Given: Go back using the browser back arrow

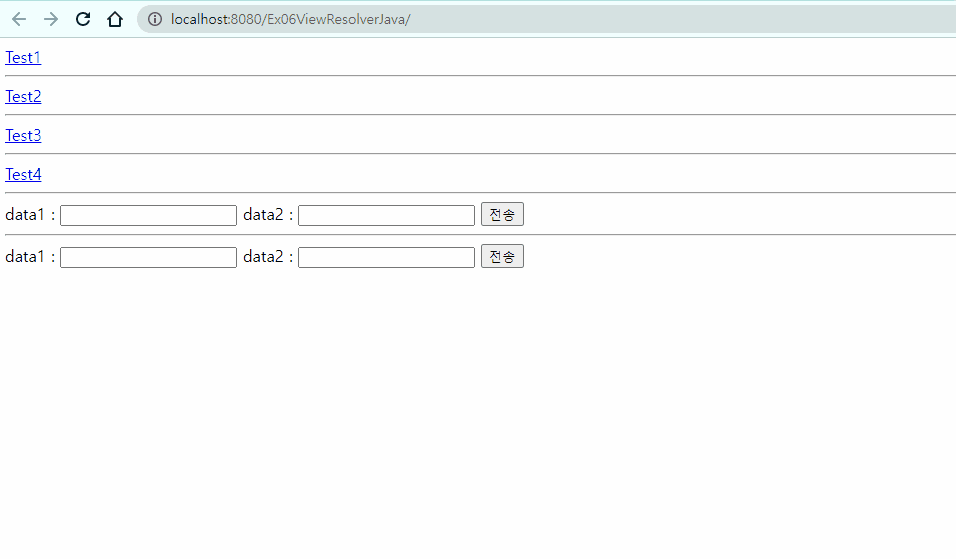Looking at the screenshot, I should tap(19, 20).
